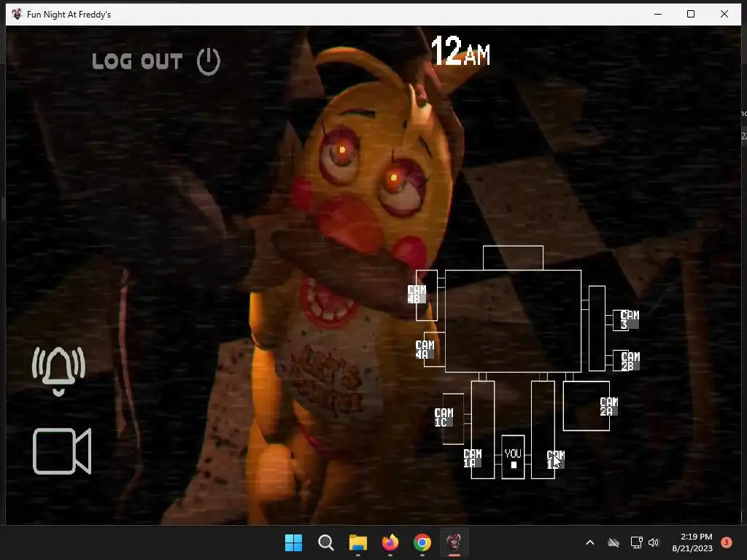This screenshot has width=747, height=560.
Task: Open the Windows Start menu
Action: (x=293, y=542)
